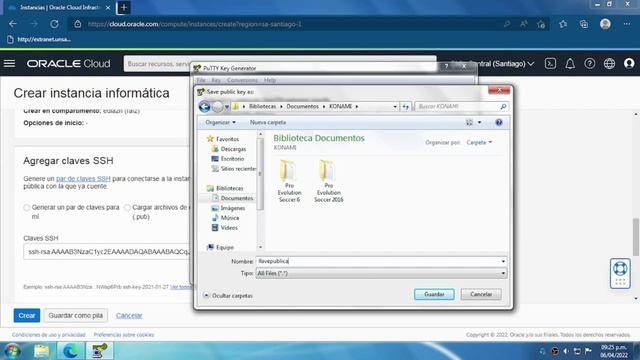640x360 pixels.
Task: Open Pro Evolution Soccer 2016 folder
Action: pyautogui.click(x=329, y=181)
